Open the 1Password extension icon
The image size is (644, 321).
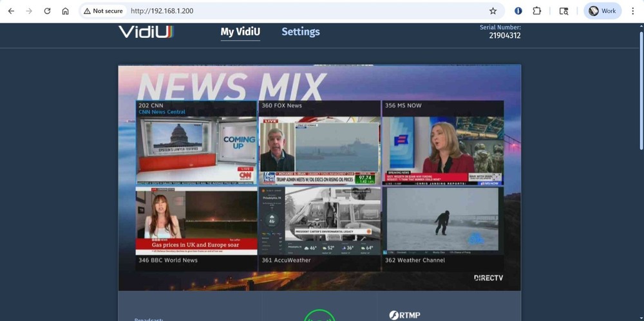pyautogui.click(x=518, y=11)
